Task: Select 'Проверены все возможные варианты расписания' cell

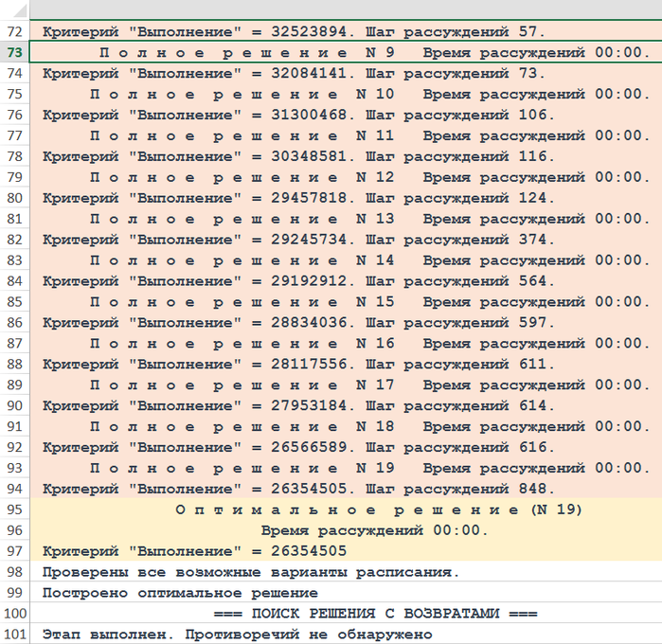Action: click(251, 572)
